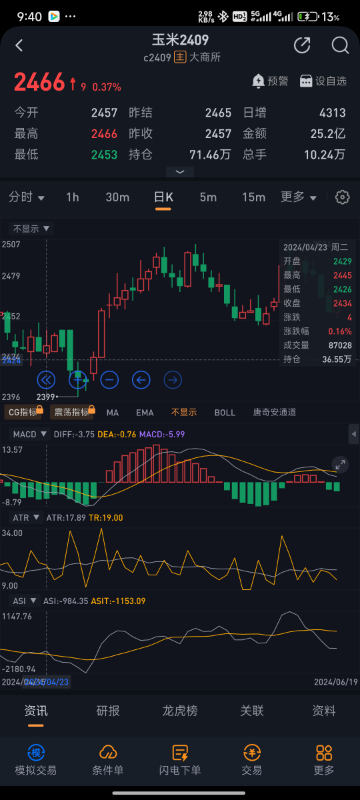Move crosshair left with left-arrow circle
Viewport: 360px width, 800px height.
point(141,380)
